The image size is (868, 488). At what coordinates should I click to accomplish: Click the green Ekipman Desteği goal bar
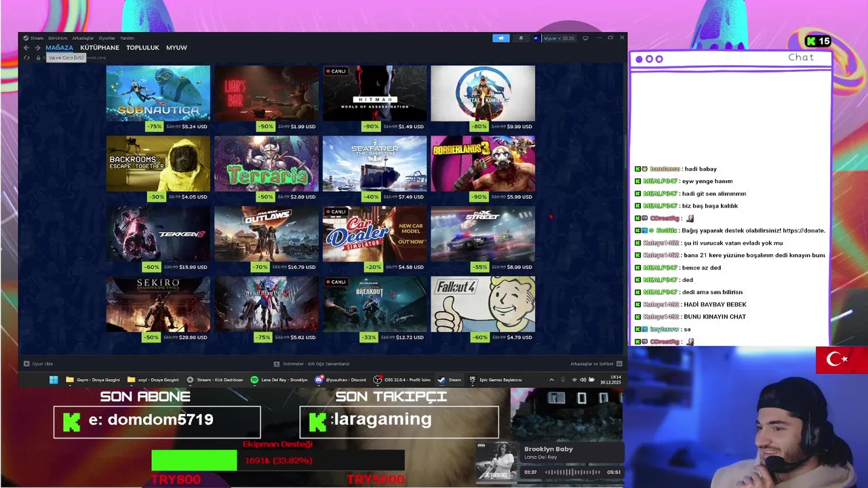pos(195,460)
